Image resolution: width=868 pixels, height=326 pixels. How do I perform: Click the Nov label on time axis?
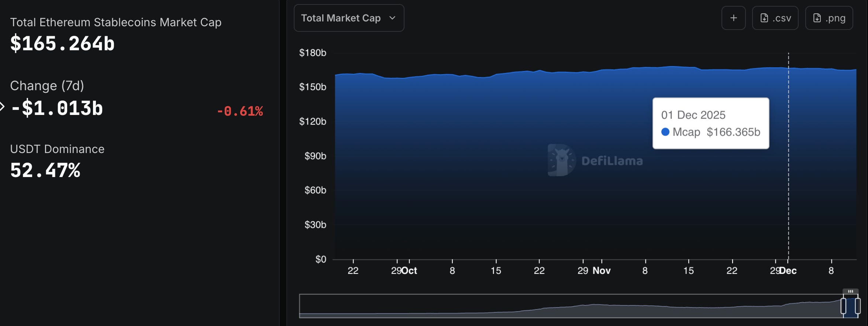pos(602,271)
